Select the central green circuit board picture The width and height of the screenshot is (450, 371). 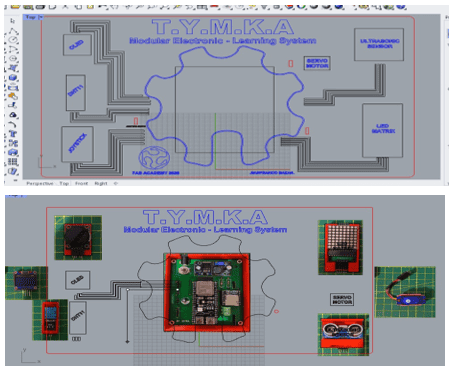point(207,292)
